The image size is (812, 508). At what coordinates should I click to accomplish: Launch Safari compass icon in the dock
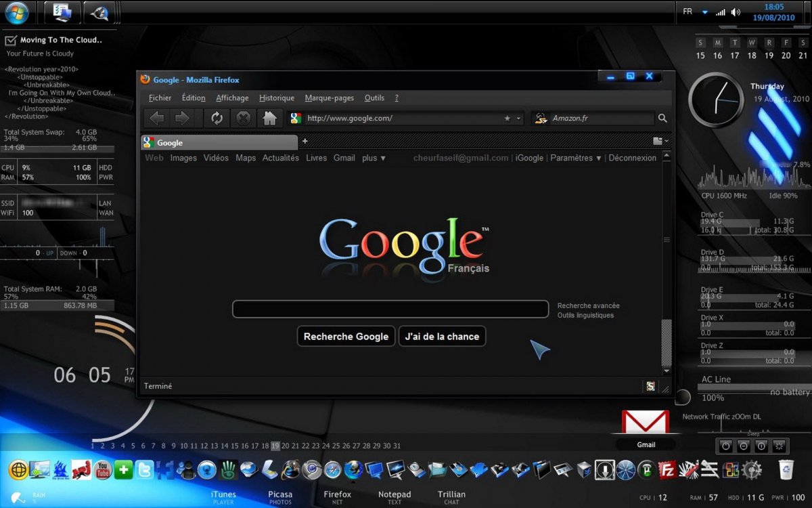tap(332, 469)
